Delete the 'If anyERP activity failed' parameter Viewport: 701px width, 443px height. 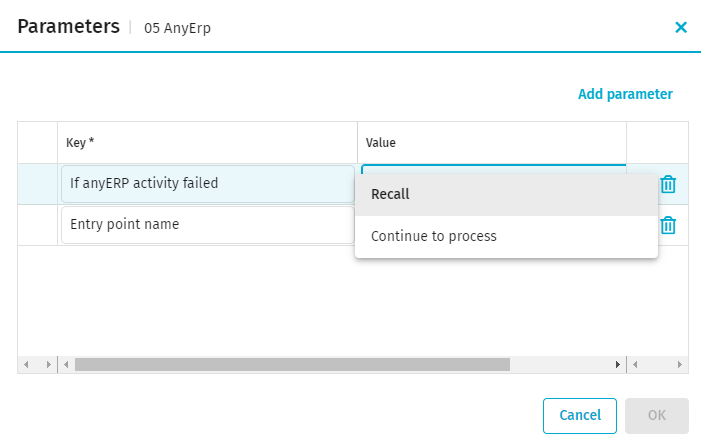pyautogui.click(x=668, y=184)
